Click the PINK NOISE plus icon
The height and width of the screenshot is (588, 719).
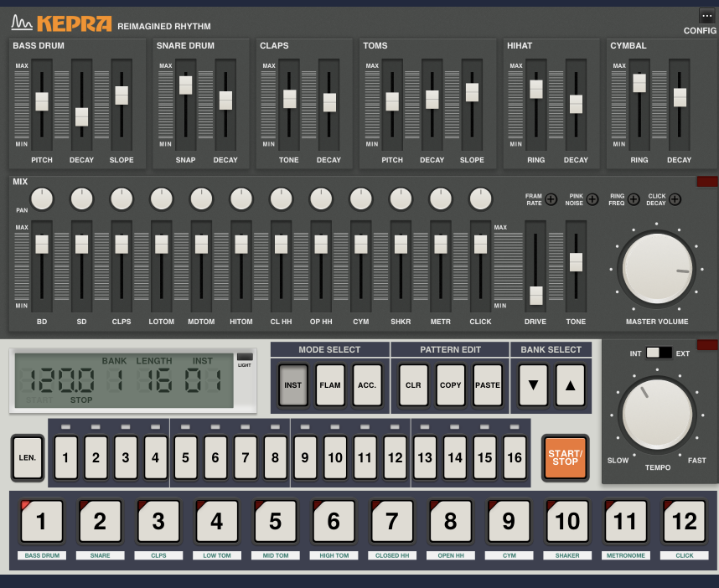pos(592,199)
